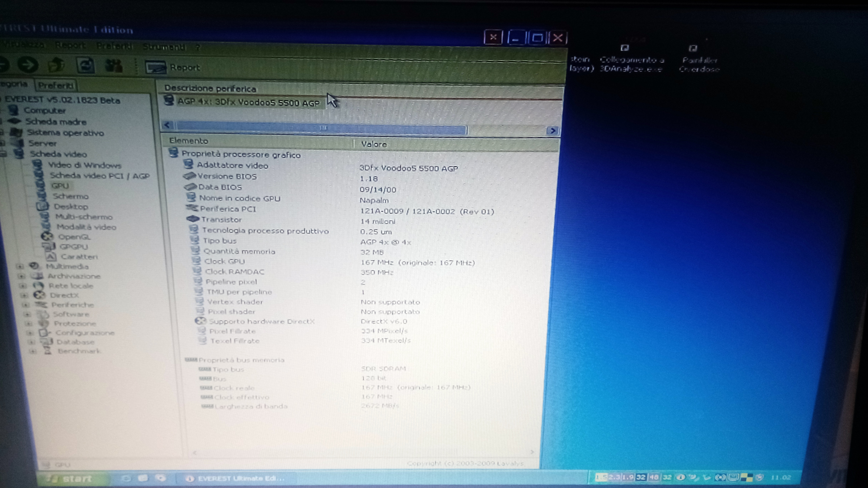Click the Valore column header
This screenshot has height=488, width=868.
[x=374, y=144]
